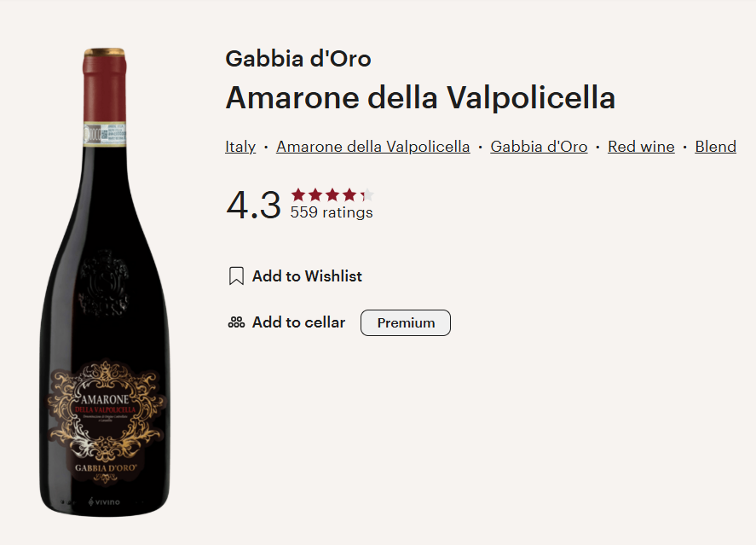756x545 pixels.
Task: Click the second rating star
Action: click(x=315, y=194)
